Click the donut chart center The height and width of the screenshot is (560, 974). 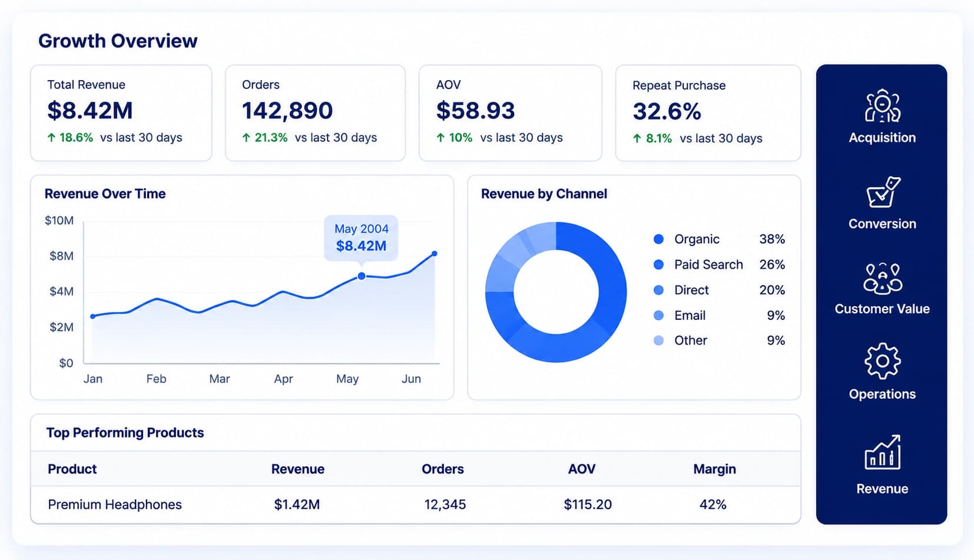[556, 292]
